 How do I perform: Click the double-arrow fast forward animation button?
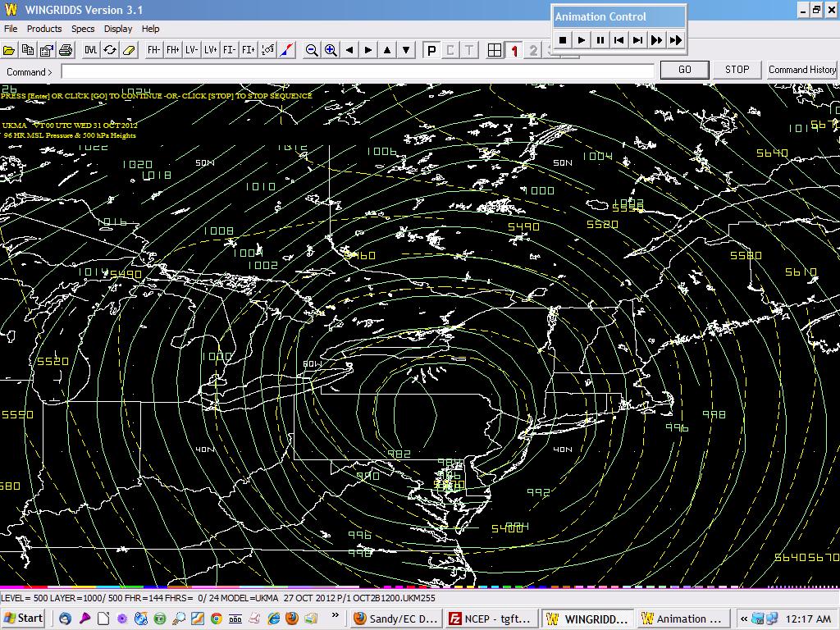(x=656, y=39)
